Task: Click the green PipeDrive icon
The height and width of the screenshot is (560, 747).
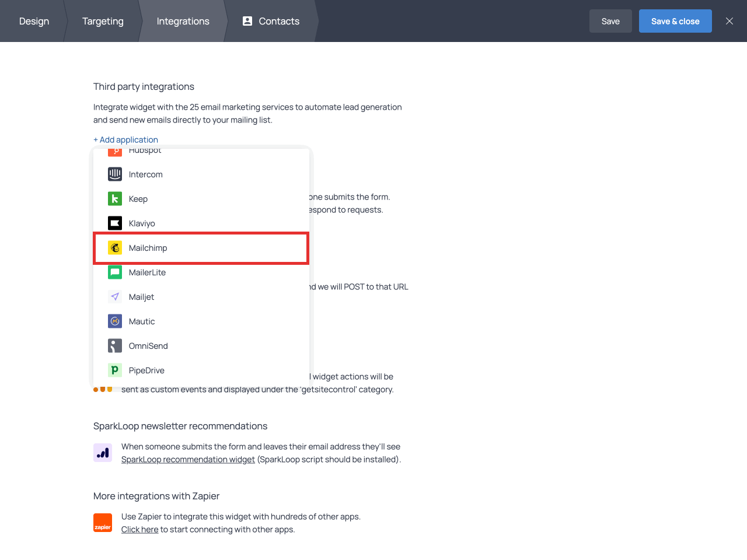Action: [115, 370]
